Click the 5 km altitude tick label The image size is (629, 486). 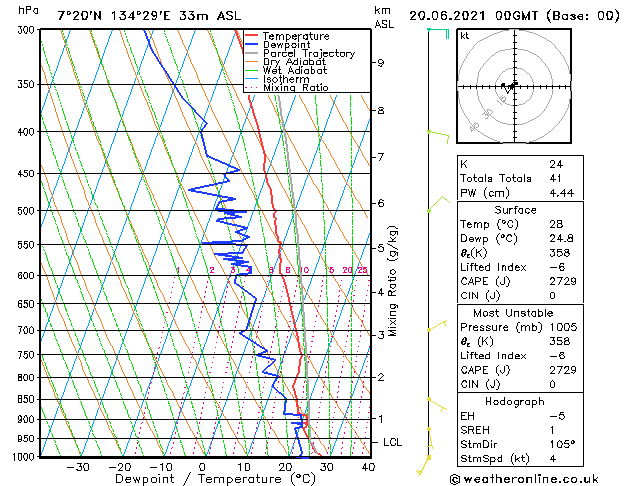[380, 248]
